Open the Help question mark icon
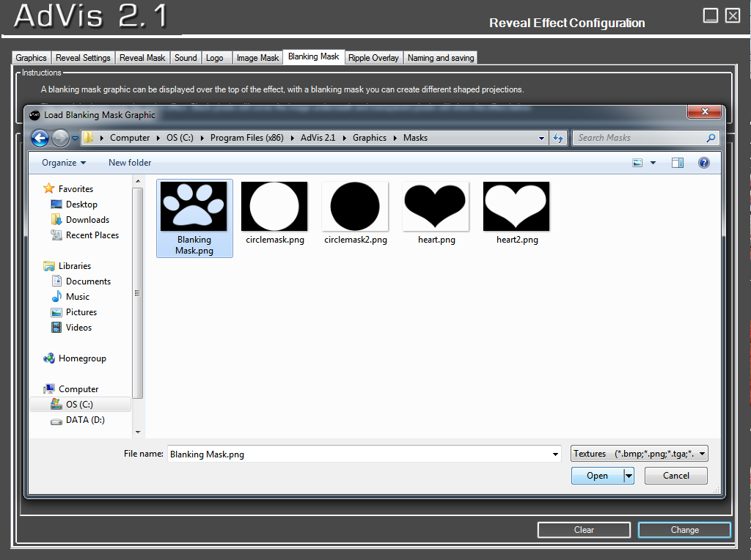 pyautogui.click(x=703, y=163)
